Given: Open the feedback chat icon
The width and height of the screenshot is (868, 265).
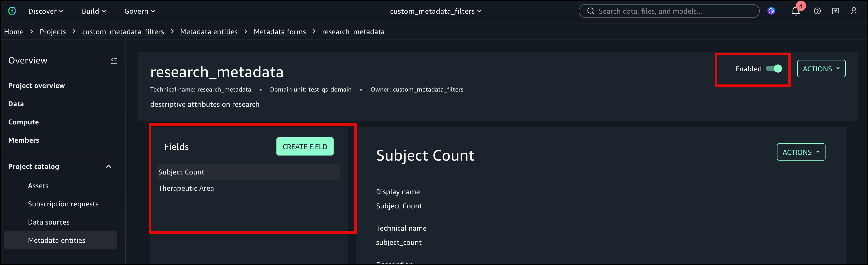Looking at the screenshot, I should tap(835, 11).
